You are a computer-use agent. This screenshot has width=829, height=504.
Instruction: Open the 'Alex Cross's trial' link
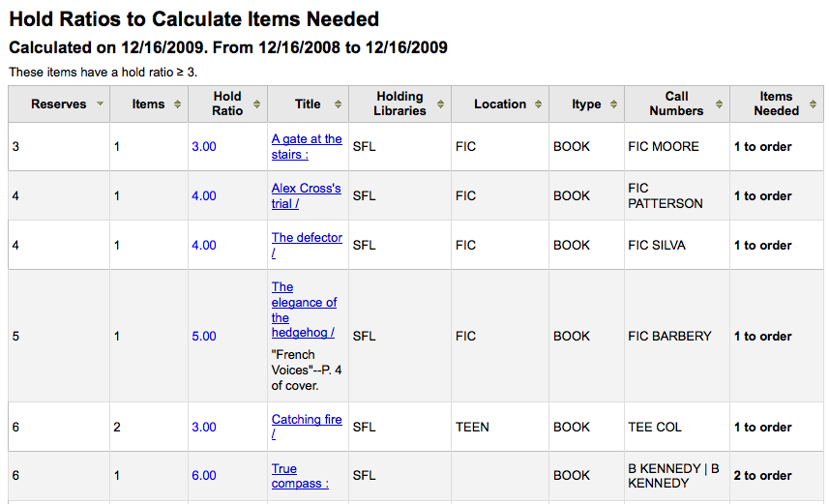point(306,195)
